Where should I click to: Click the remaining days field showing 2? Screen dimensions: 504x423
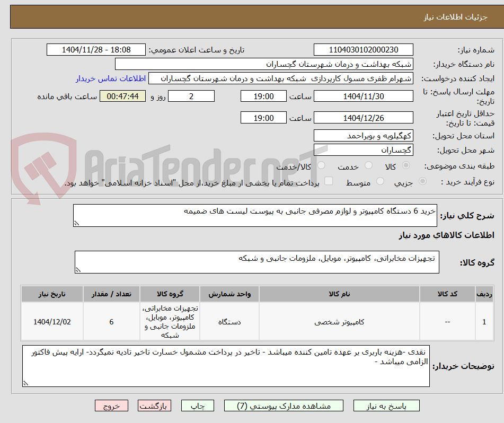pyautogui.click(x=191, y=96)
